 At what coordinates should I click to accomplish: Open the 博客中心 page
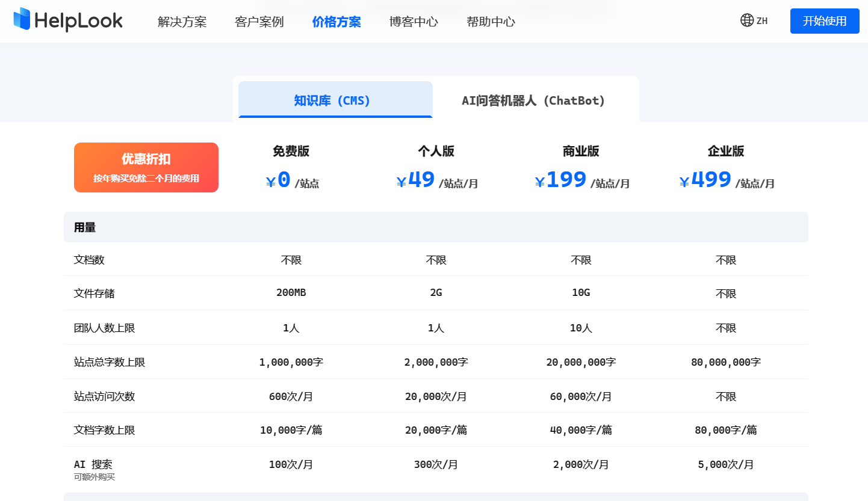(413, 22)
